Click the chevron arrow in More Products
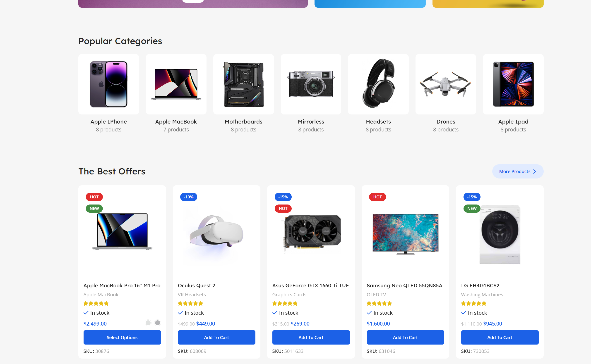The image size is (591, 364). pyautogui.click(x=535, y=171)
